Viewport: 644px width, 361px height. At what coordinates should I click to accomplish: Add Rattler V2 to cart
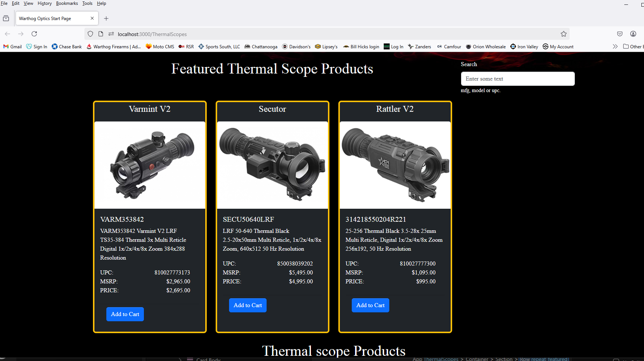pyautogui.click(x=370, y=305)
